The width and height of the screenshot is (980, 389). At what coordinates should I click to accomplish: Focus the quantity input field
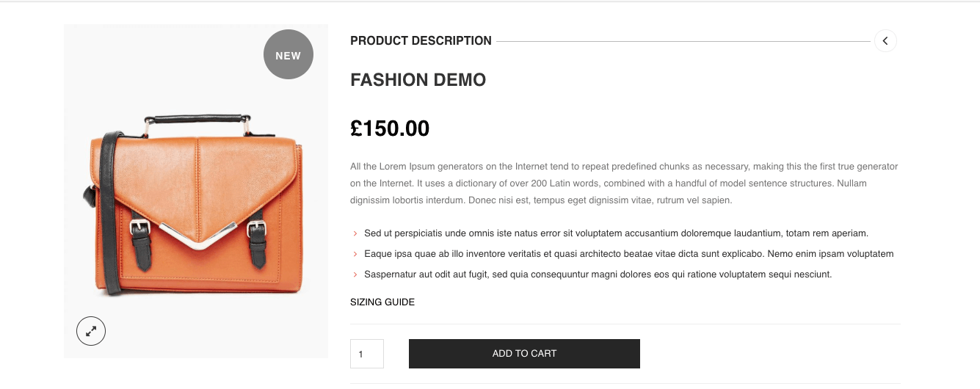coord(367,354)
